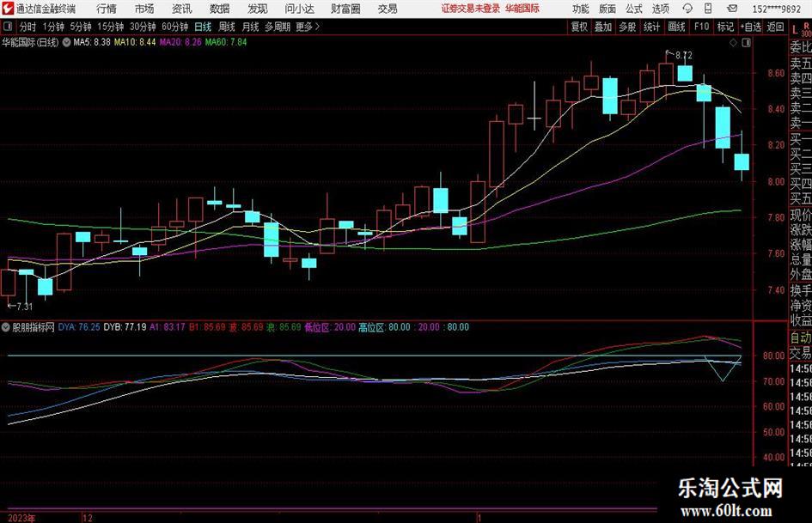The height and width of the screenshot is (523, 812).
Task: Expand the 更多 period options
Action: [x=308, y=27]
